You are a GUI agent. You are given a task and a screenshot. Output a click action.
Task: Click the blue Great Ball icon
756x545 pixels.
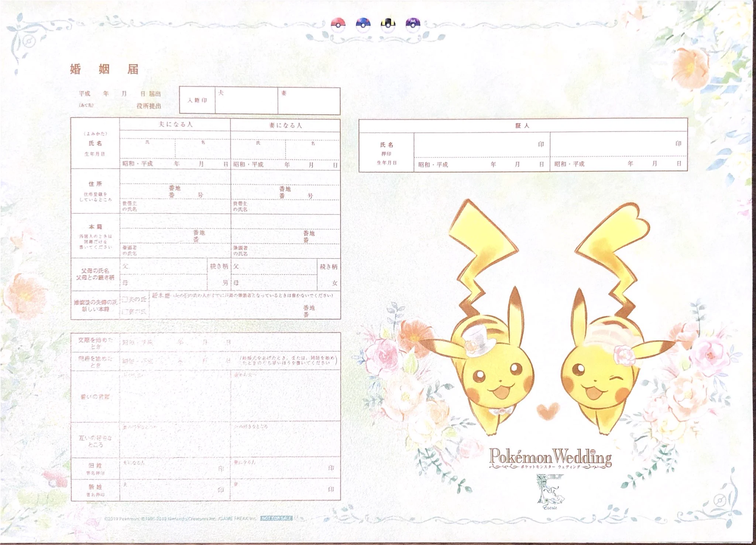coord(363,24)
